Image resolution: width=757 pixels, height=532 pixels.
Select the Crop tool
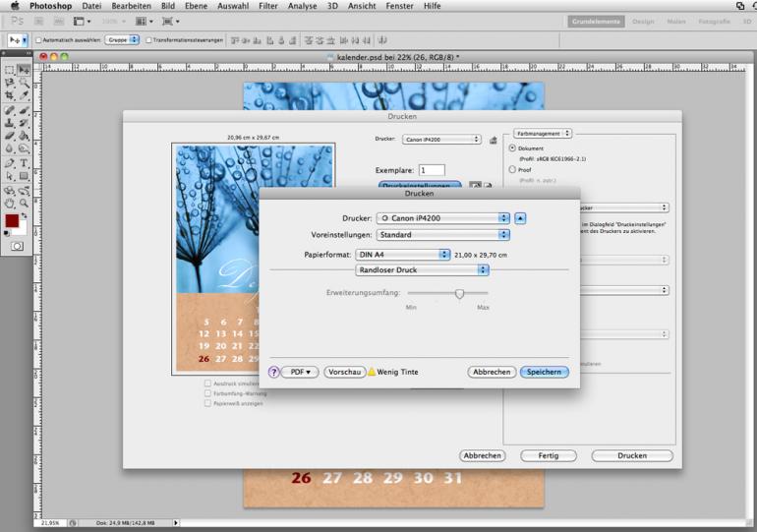point(10,95)
